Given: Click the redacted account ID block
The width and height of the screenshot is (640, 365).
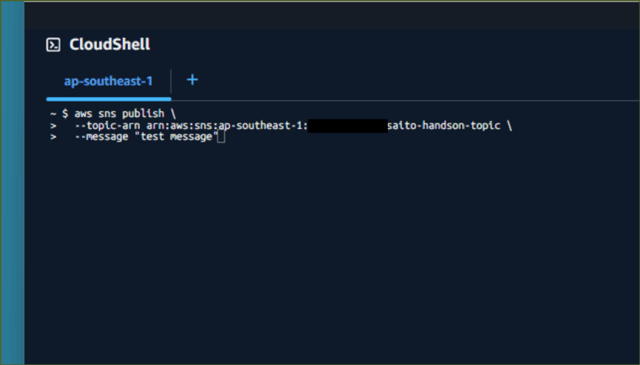Looking at the screenshot, I should click(347, 126).
